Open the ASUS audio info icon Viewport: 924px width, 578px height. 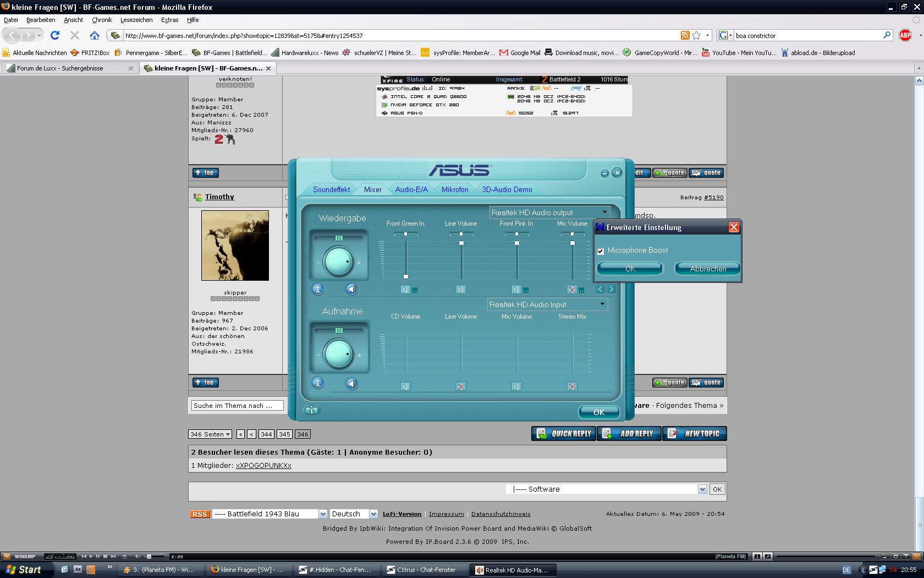(311, 410)
